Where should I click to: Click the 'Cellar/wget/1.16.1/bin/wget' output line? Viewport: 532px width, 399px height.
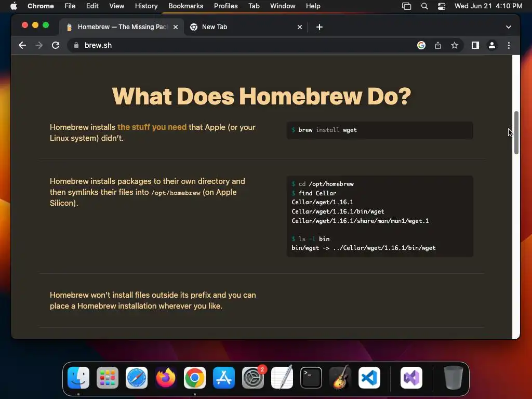click(338, 212)
